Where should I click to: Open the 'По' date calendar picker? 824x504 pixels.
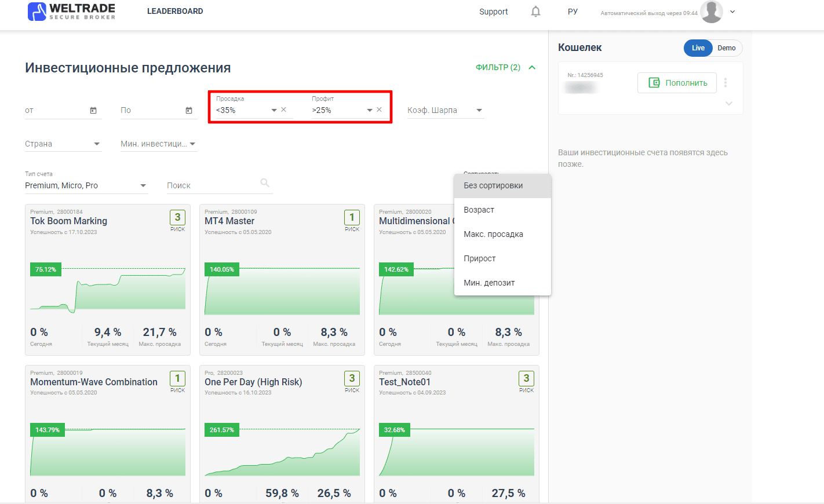click(x=189, y=110)
